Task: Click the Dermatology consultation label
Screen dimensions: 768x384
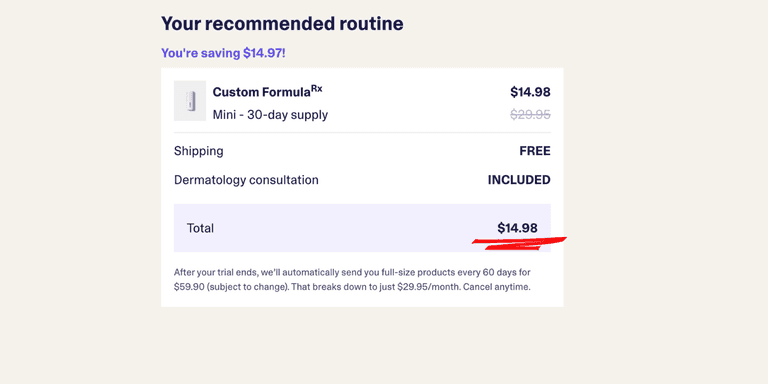Action: (246, 180)
